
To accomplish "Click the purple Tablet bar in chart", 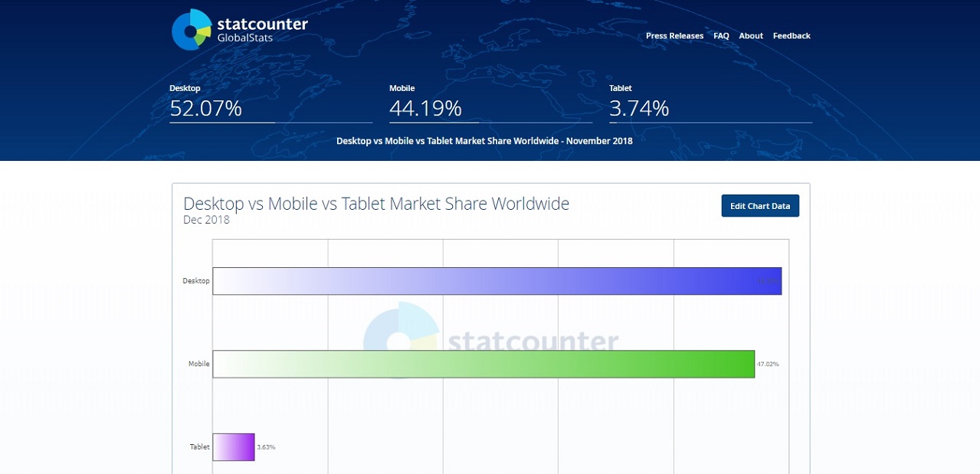I will (233, 447).
